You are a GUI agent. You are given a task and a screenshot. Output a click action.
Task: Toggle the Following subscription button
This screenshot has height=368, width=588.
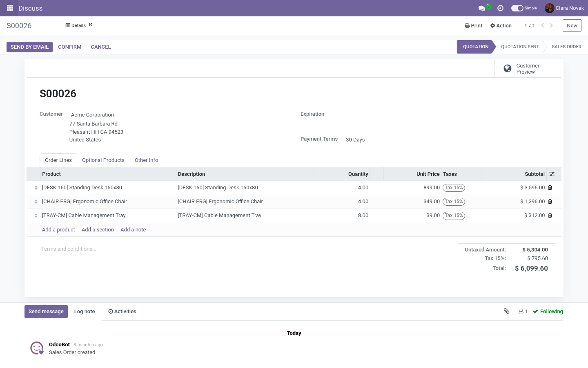[x=548, y=312]
